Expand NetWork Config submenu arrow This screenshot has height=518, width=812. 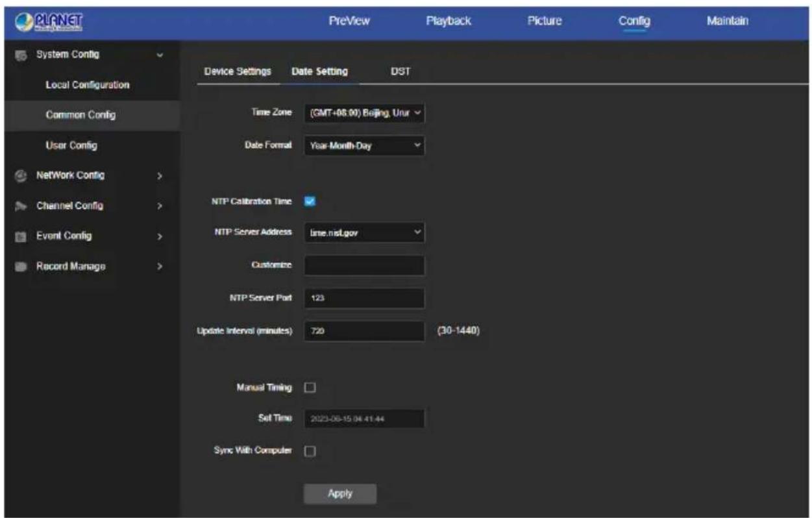click(160, 175)
